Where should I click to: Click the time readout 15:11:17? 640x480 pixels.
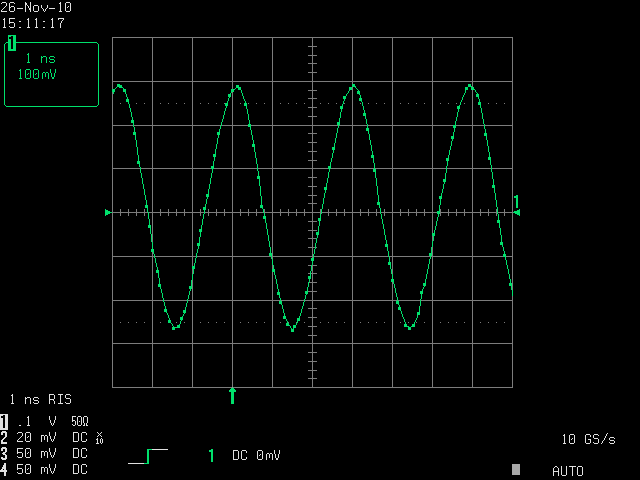tap(33, 23)
